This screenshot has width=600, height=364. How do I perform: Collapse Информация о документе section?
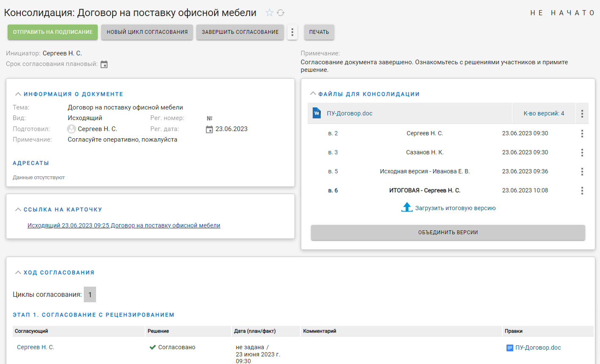pos(18,94)
